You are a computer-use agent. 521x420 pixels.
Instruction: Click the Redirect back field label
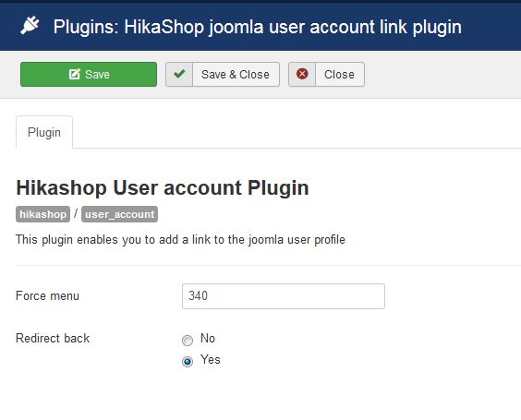[x=53, y=339]
